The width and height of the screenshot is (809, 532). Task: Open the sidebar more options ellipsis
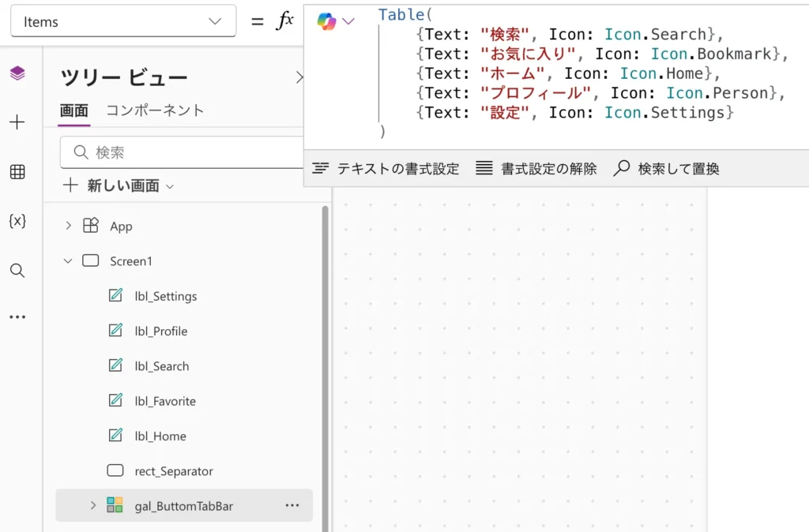pyautogui.click(x=17, y=317)
